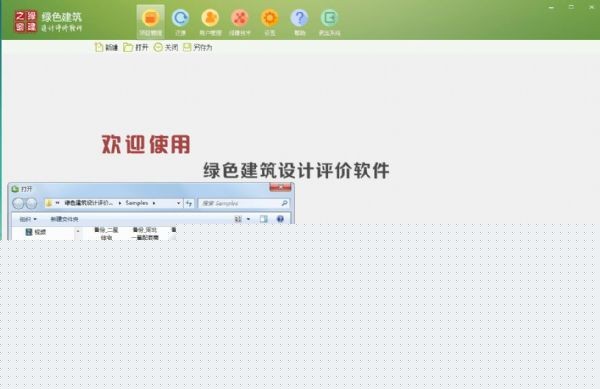
Task: Toggle the preview pane icon in dialog
Action: tap(264, 219)
